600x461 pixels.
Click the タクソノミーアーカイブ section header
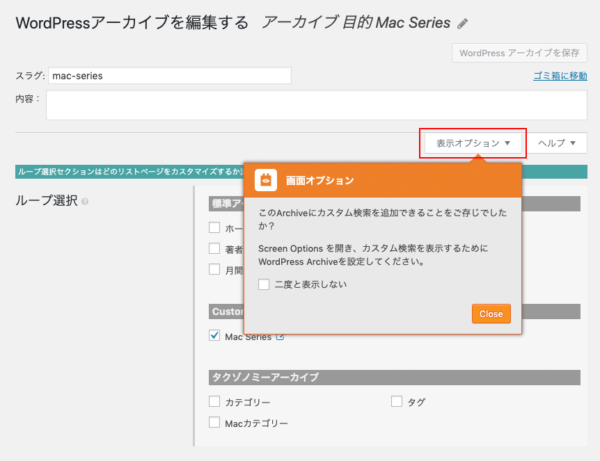[x=395, y=377]
